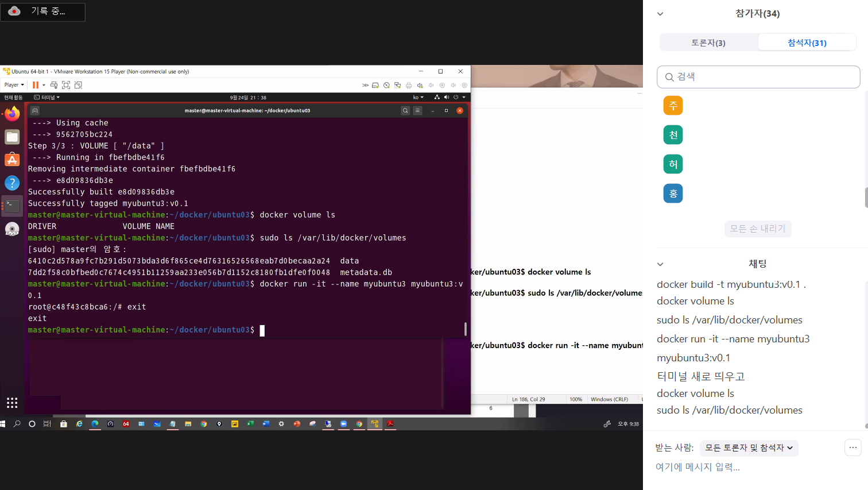This screenshot has height=490, width=868.
Task: Open the Player dropdown menu
Action: pyautogui.click(x=14, y=85)
